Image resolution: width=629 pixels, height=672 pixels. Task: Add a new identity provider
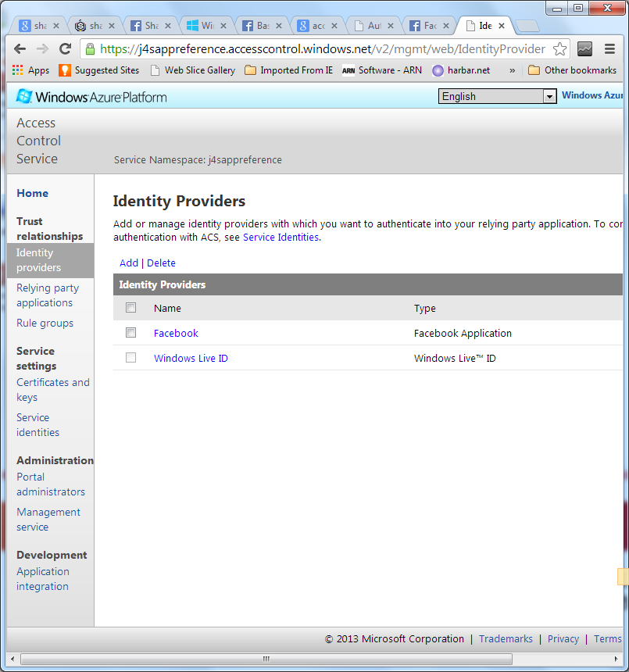coord(129,263)
